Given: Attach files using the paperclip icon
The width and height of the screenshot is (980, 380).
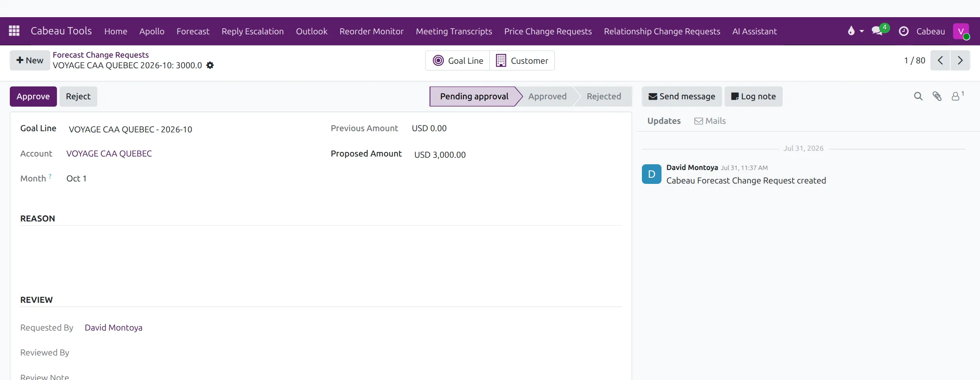Looking at the screenshot, I should tap(937, 96).
